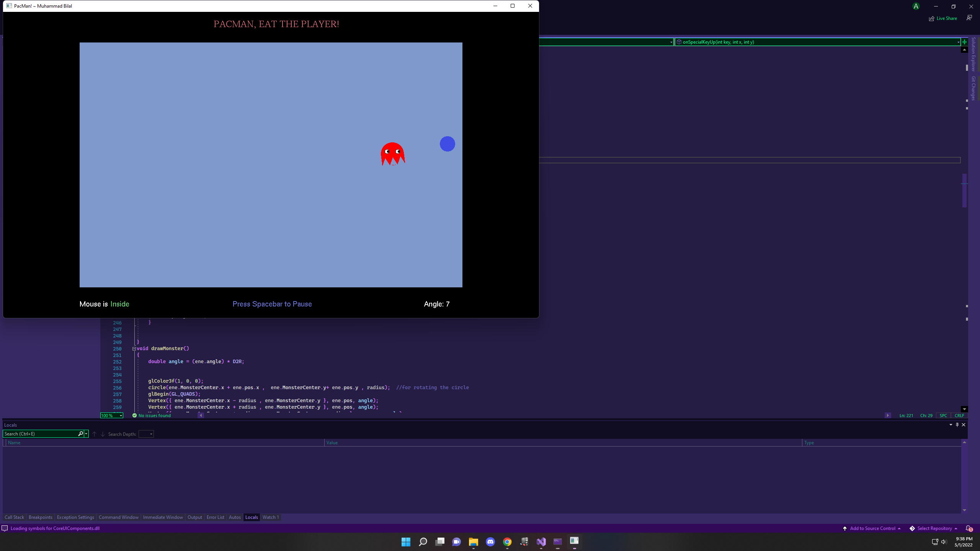Click the Locals window position dropdown arrow
Screen dimensions: 980x551
(x=951, y=425)
